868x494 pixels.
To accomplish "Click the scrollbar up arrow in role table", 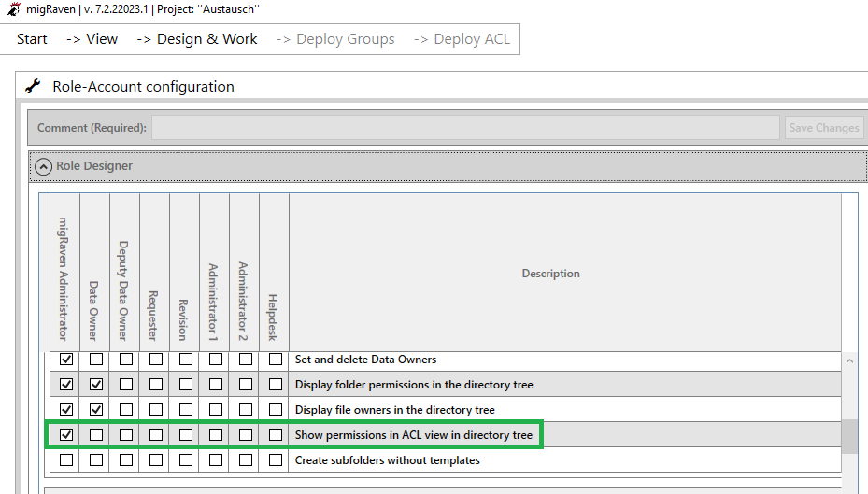I will click(849, 360).
